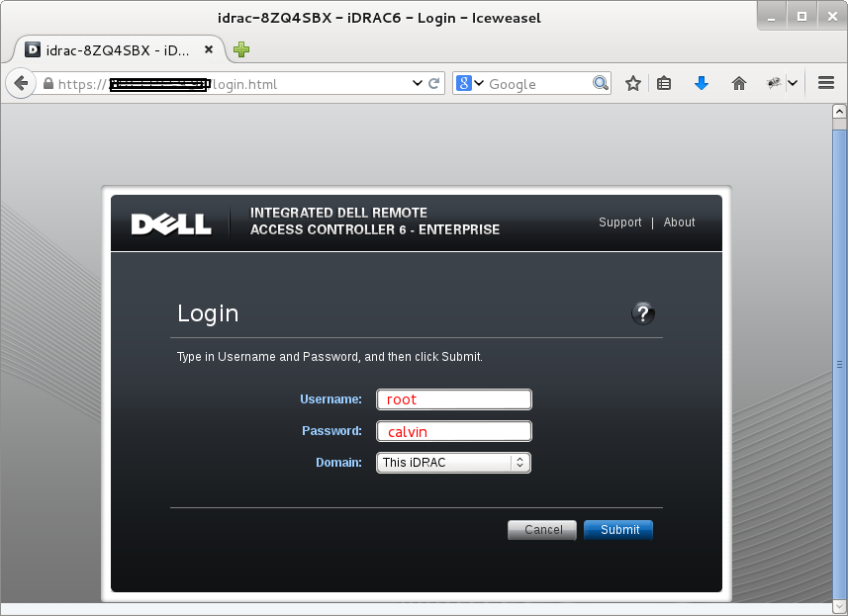Image resolution: width=848 pixels, height=616 pixels.
Task: Click the Password input field
Action: click(x=454, y=431)
